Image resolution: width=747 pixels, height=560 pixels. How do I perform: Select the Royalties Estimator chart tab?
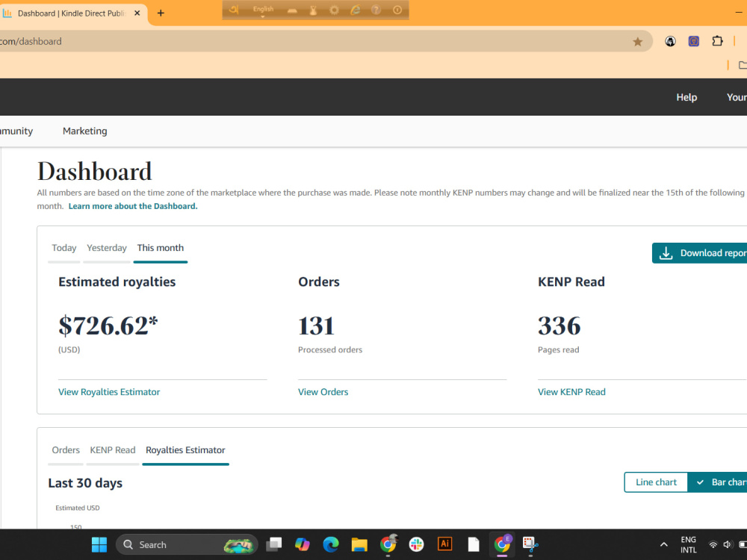tap(185, 450)
